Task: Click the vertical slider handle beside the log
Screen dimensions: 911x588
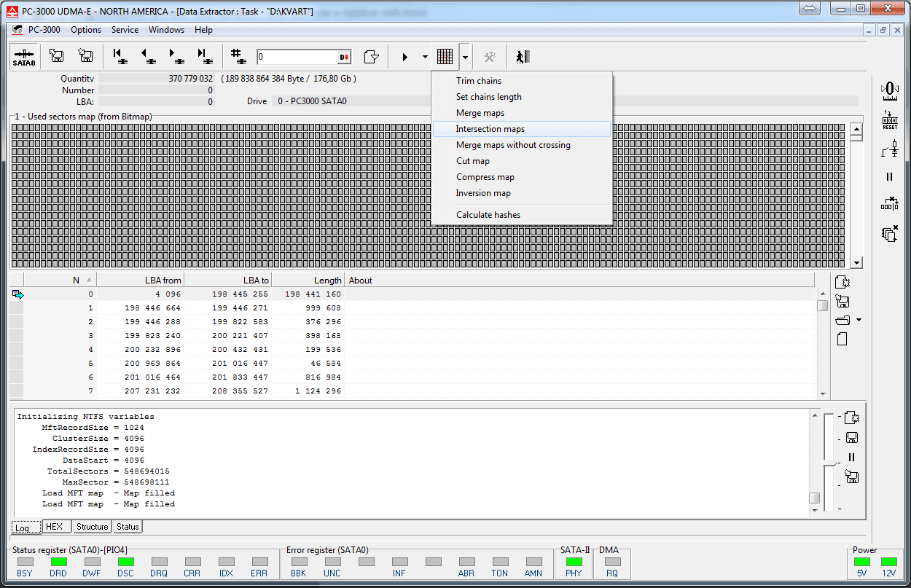Action: pos(829,463)
